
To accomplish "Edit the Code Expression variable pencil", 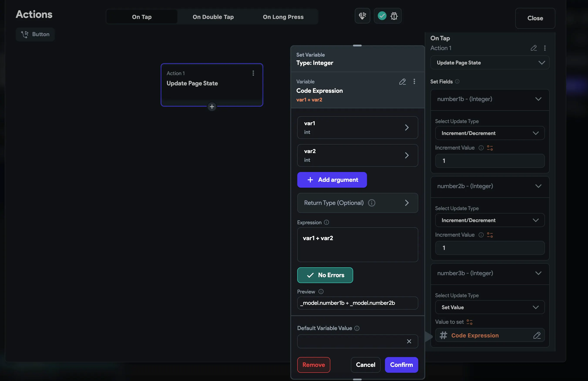I will pos(402,82).
